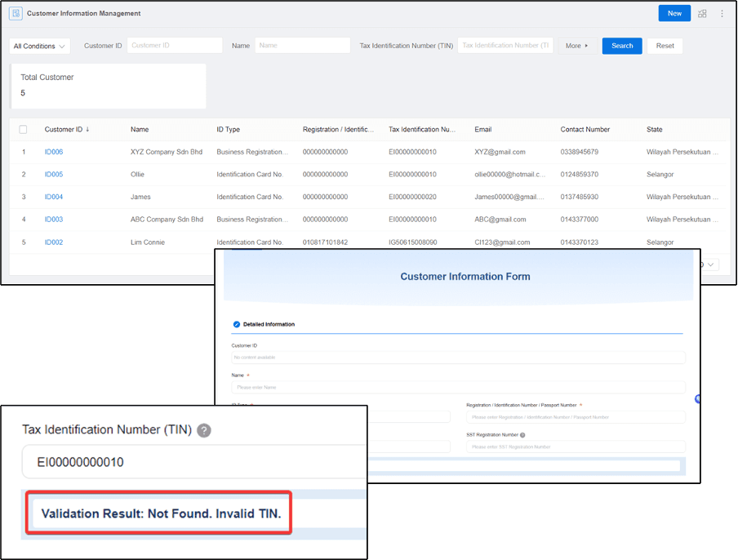Click the contact number 0137485930
738x560 pixels.
point(580,197)
